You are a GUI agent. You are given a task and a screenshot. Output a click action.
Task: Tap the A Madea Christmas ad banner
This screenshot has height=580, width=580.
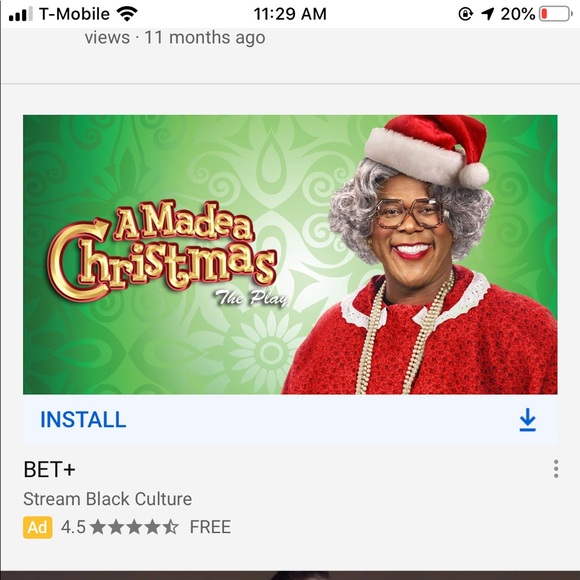point(290,254)
